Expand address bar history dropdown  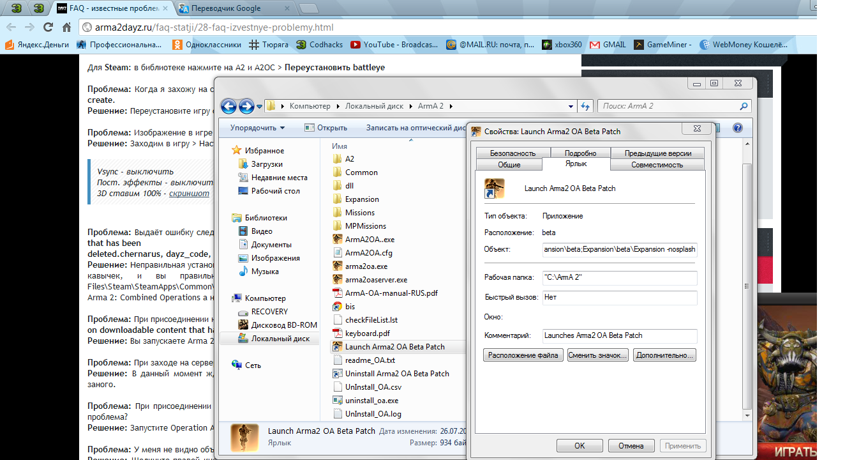(571, 106)
